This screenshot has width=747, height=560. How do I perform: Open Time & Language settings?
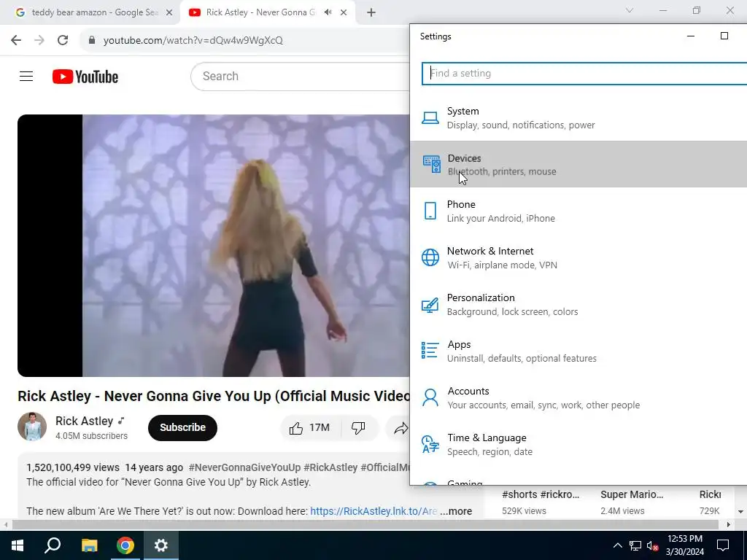(578, 444)
